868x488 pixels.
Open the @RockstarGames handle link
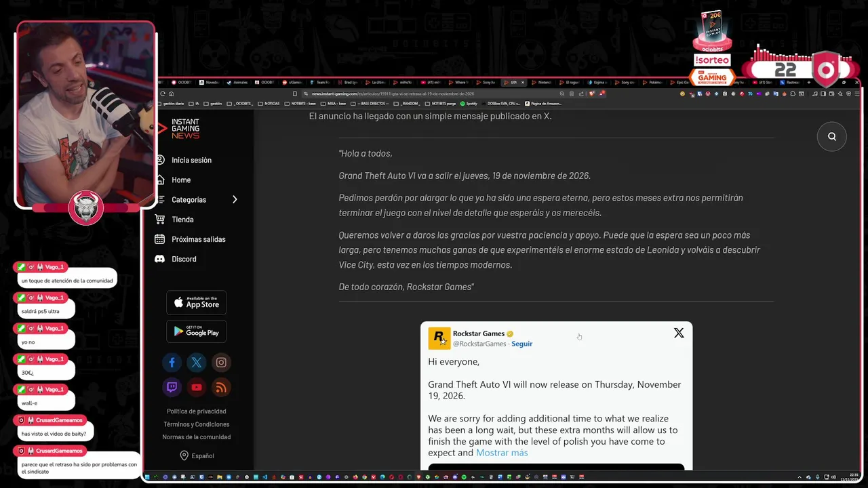pyautogui.click(x=479, y=344)
